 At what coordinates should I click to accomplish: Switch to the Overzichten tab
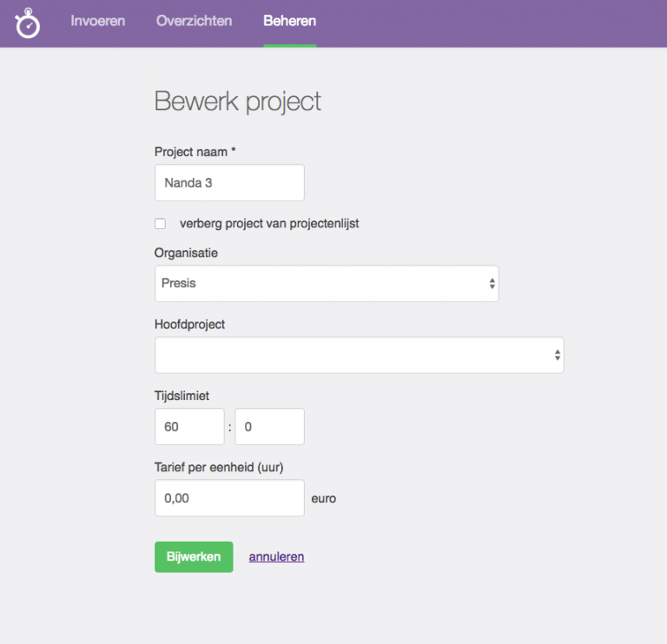[x=194, y=21]
